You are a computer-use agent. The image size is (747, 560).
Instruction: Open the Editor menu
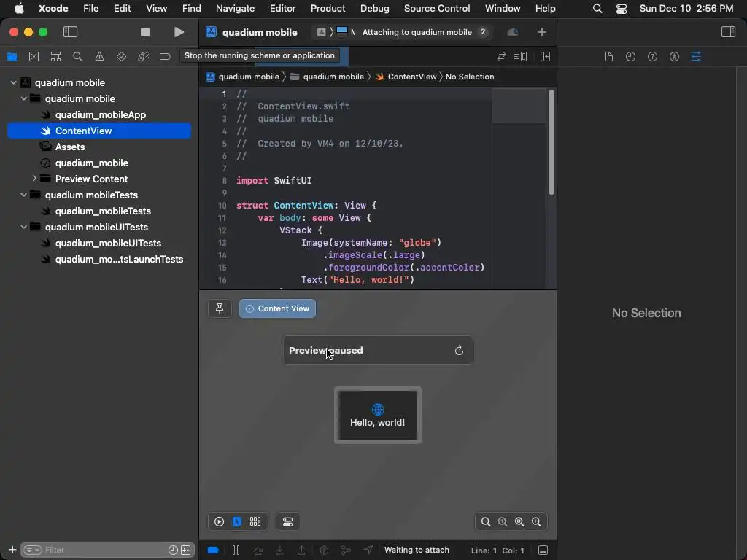click(282, 8)
